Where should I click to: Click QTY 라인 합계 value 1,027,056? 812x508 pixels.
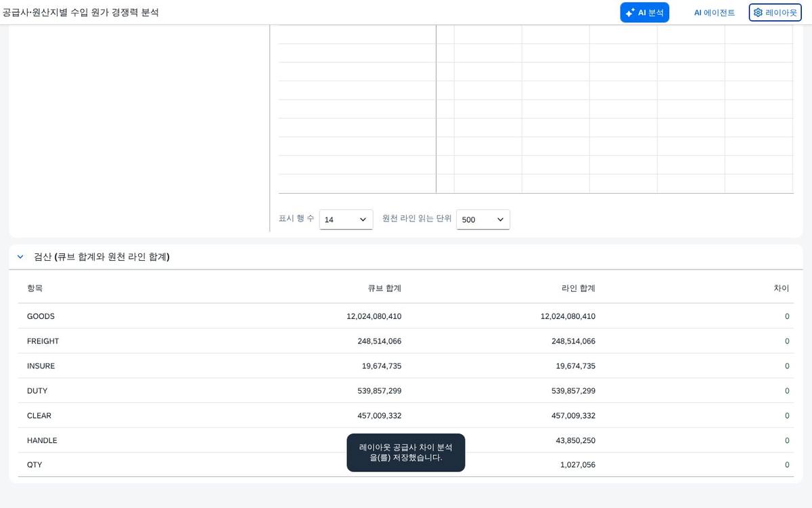[x=578, y=465]
